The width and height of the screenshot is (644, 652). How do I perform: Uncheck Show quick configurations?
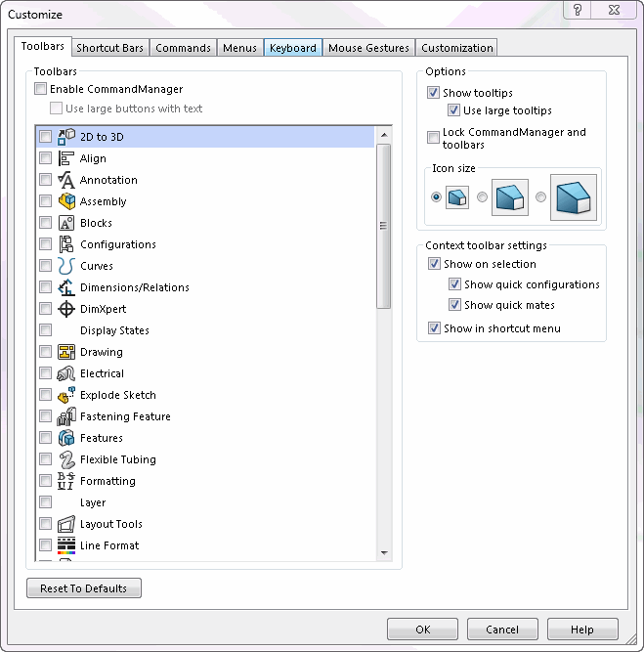[454, 284]
